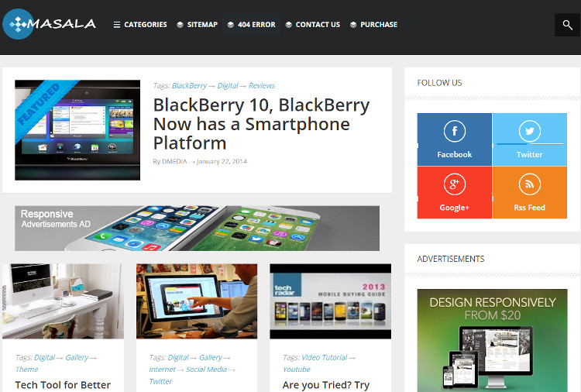The height and width of the screenshot is (392, 581).
Task: Open the search magnifier icon
Action: [x=567, y=25]
